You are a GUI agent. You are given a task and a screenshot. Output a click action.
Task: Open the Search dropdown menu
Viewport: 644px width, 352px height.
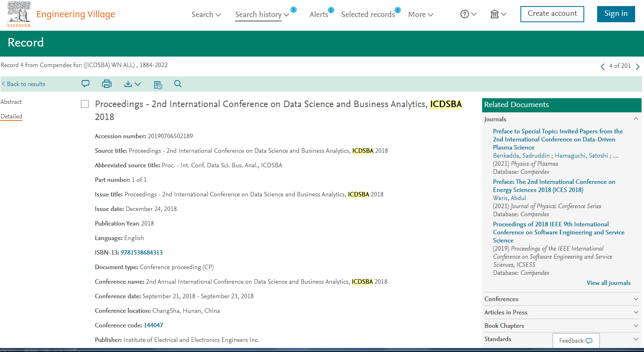click(206, 15)
